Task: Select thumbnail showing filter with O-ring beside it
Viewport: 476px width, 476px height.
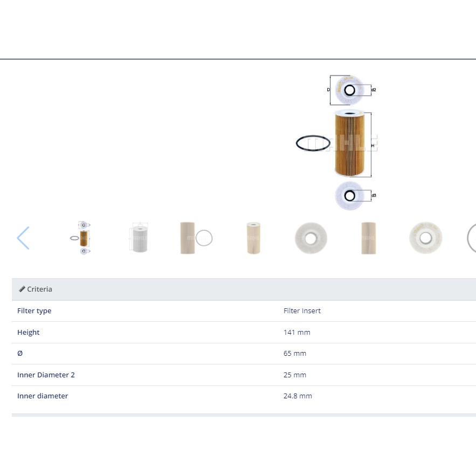Action: [x=196, y=238]
